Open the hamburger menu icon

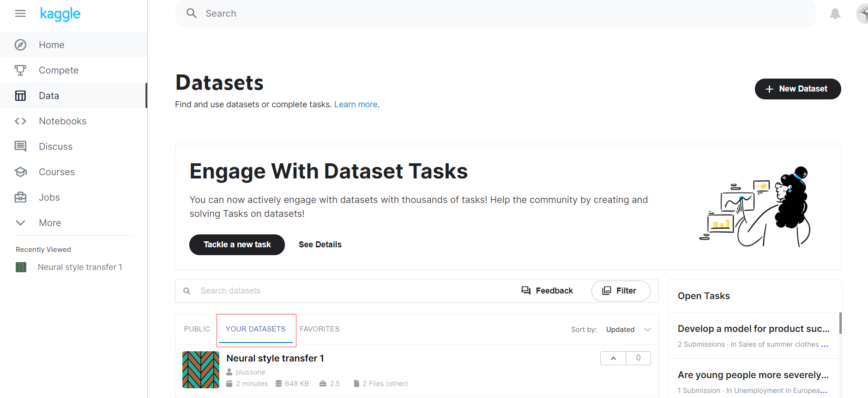[20, 13]
